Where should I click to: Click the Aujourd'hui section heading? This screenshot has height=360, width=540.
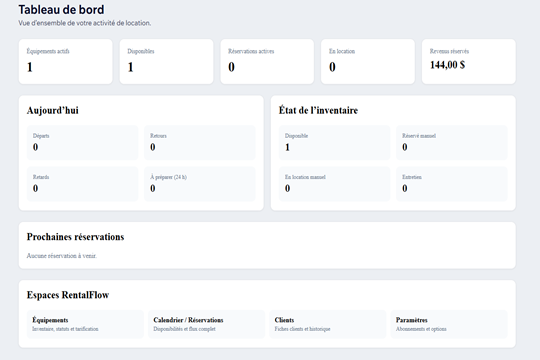(53, 111)
